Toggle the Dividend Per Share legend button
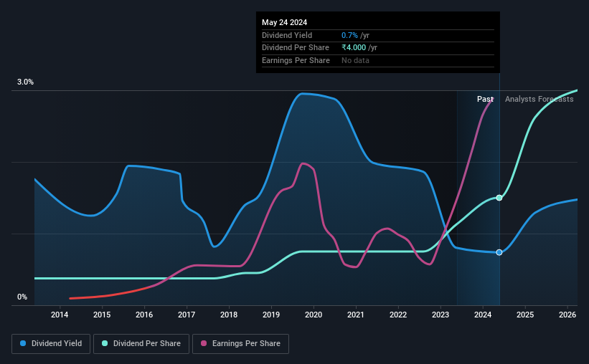 [x=141, y=344]
